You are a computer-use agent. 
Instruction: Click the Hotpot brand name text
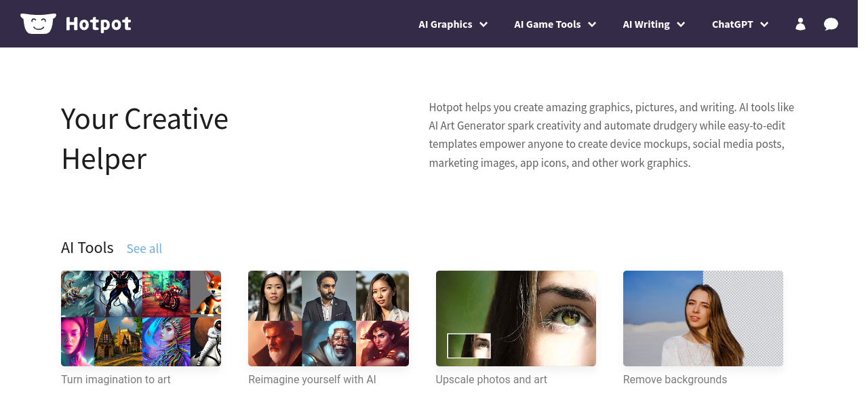pos(98,24)
